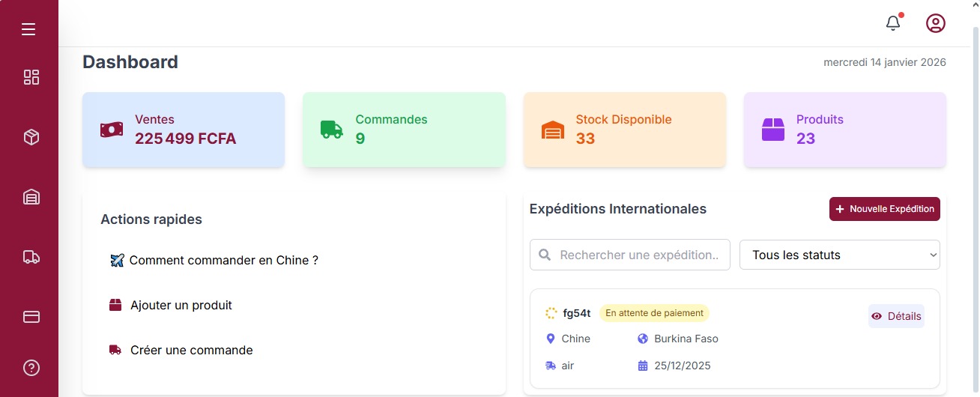Open the hamburger menu in sidebar
Screen dimensions: 980x397
(x=28, y=29)
